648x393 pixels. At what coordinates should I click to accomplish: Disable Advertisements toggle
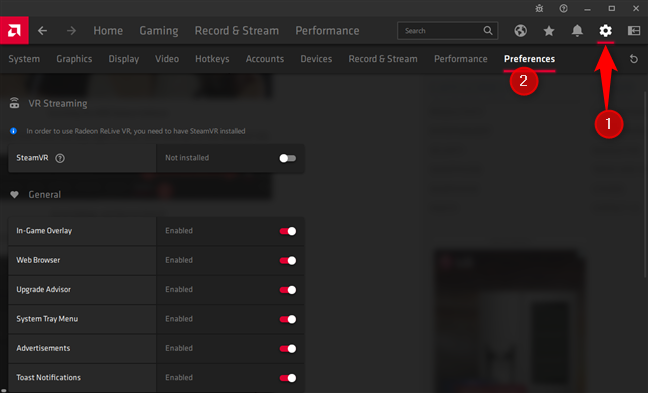[288, 348]
